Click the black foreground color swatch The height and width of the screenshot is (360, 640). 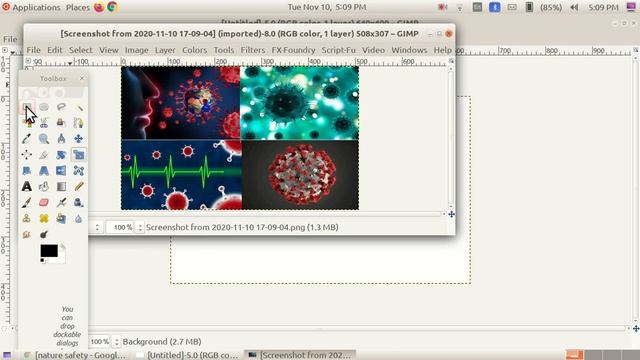49,251
